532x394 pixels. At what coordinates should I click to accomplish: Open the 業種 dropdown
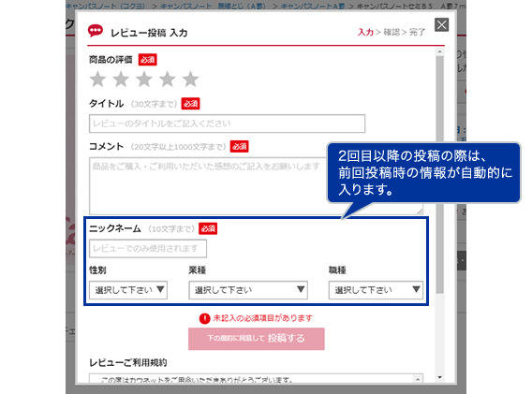pyautogui.click(x=248, y=290)
